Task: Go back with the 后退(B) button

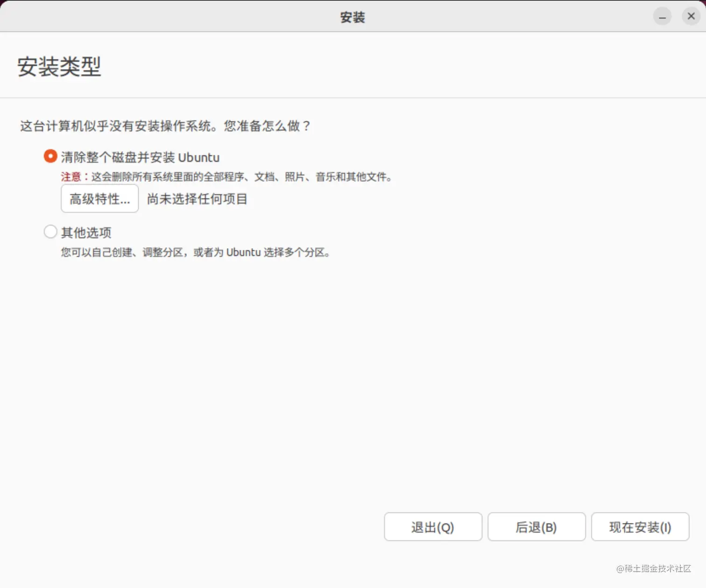Action: point(537,527)
